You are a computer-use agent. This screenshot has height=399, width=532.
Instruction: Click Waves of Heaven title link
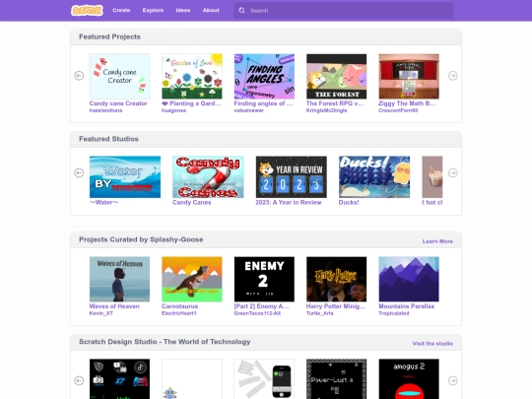pos(114,306)
